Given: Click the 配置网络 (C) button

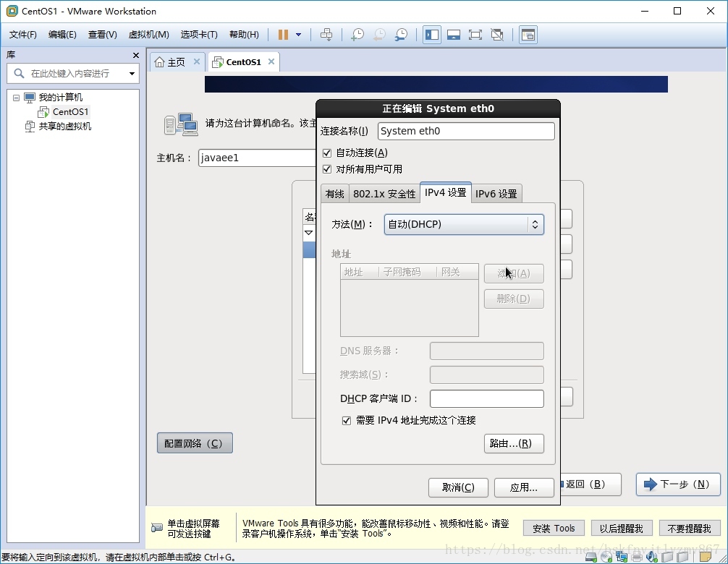Looking at the screenshot, I should coord(195,443).
